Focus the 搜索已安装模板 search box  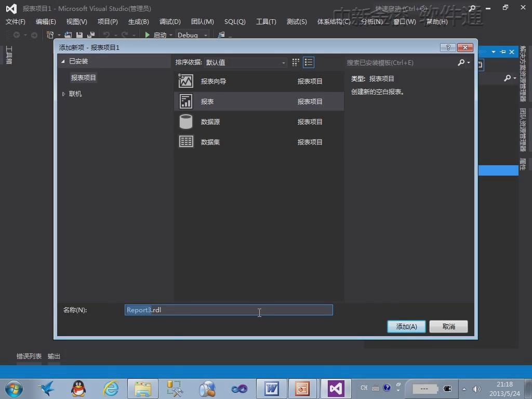tap(401, 62)
